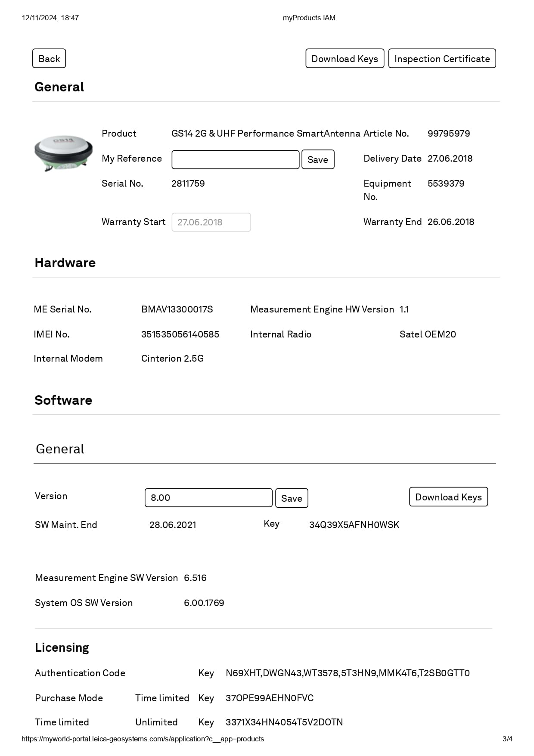The image size is (534, 756).
Task: Click SW Maint. End date 28.06.2021
Action: 173,525
